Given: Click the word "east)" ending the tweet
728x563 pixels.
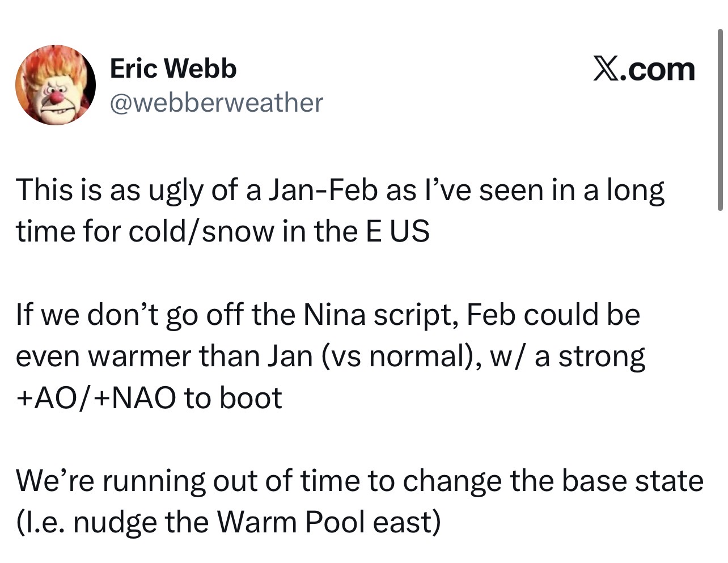Looking at the screenshot, I should tap(406, 522).
